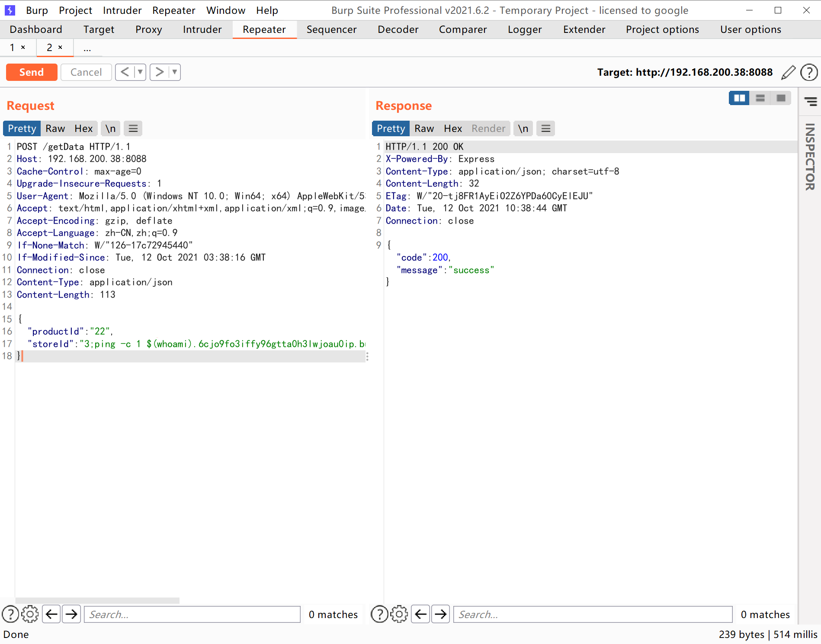Switch to Proxy tab
The width and height of the screenshot is (821, 644).
coord(148,29)
